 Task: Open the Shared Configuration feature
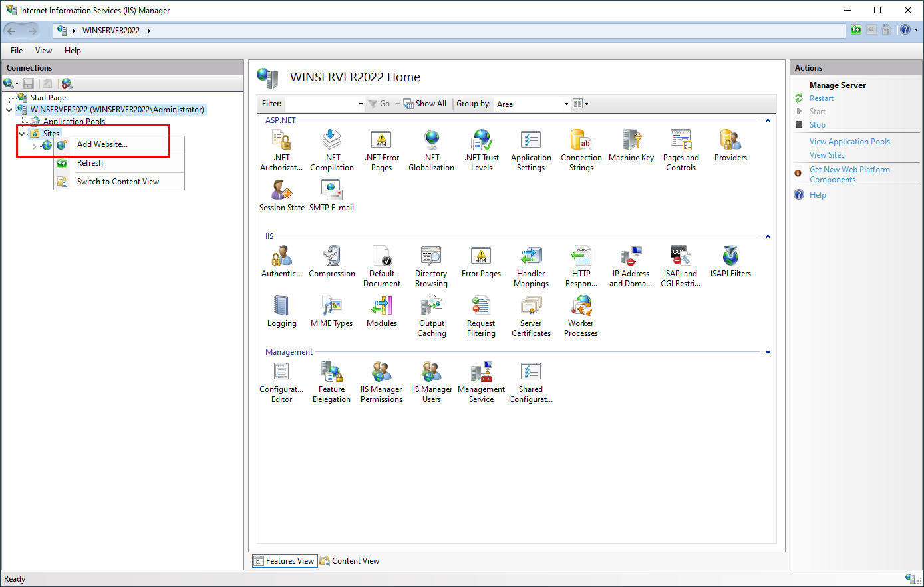click(x=531, y=382)
